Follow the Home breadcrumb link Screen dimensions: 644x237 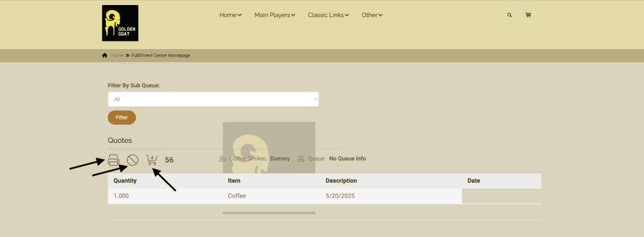pos(117,55)
